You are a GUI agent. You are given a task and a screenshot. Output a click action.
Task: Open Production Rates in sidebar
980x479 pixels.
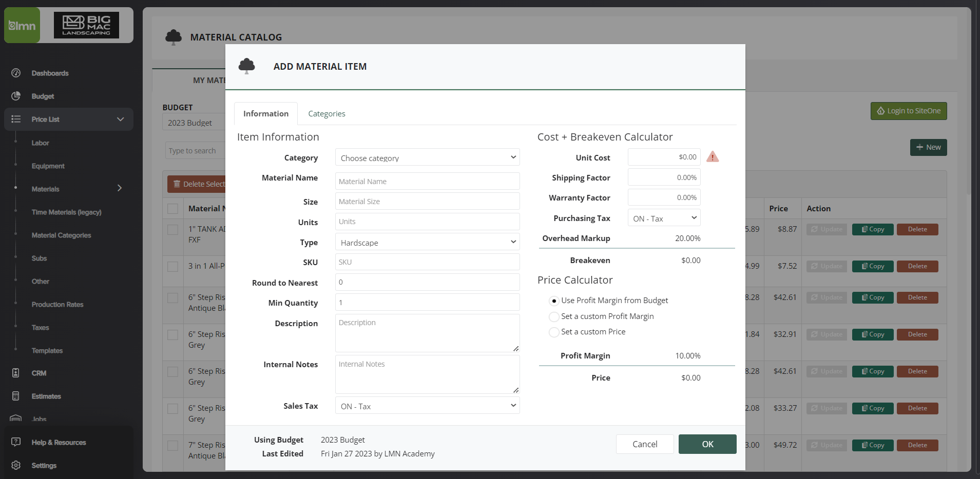coord(57,304)
